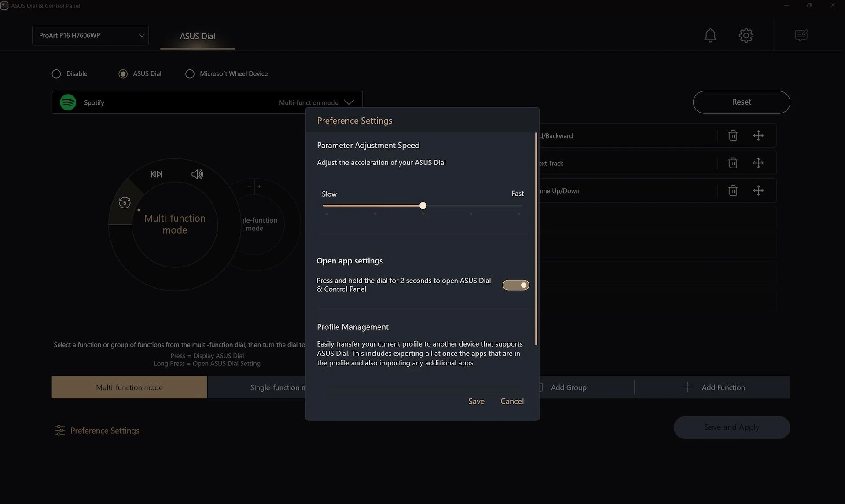Restore down the application window

809,5
